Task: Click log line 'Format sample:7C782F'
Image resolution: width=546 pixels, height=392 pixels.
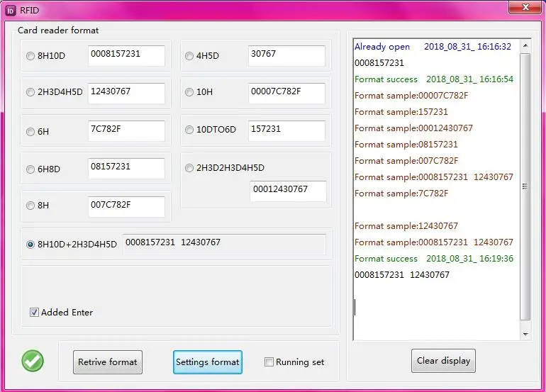Action: click(x=401, y=194)
